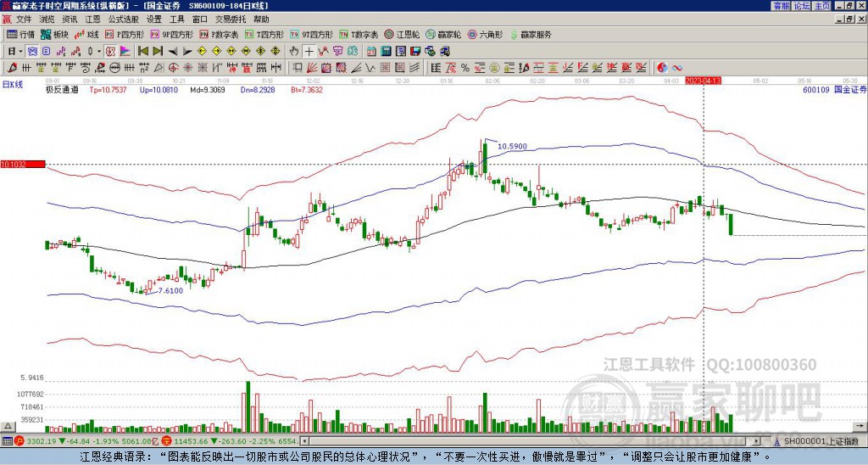Click the gold coin 金 circle icon

494,68
